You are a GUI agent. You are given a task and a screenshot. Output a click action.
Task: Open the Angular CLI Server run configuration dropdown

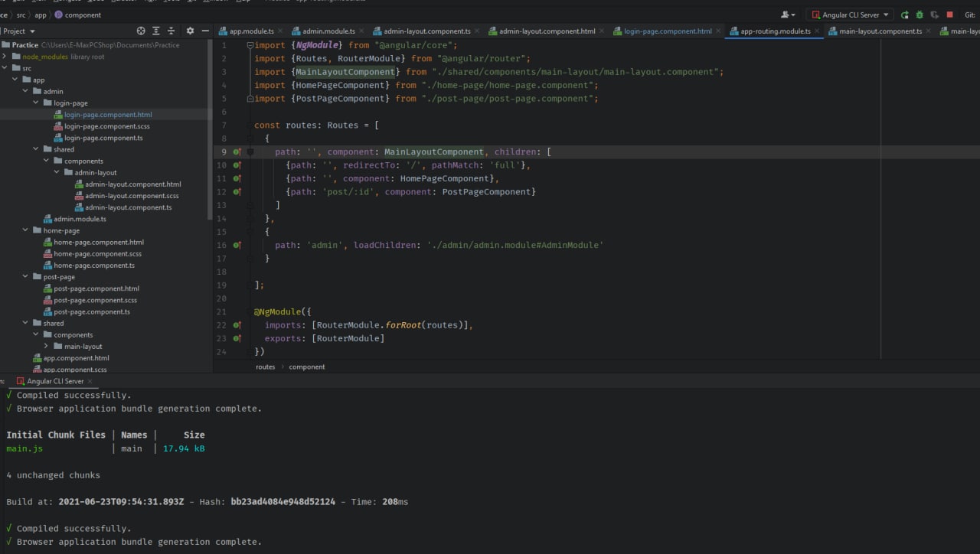[851, 15]
